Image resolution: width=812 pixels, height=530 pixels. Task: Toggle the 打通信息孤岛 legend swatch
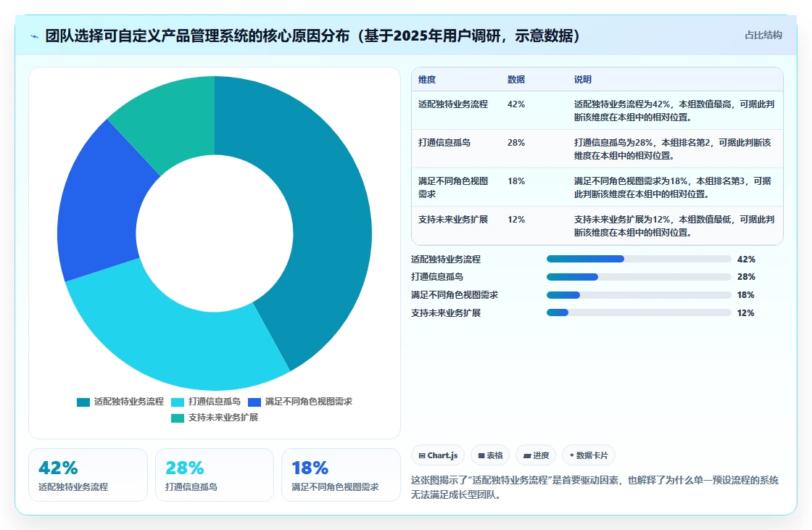(178, 402)
